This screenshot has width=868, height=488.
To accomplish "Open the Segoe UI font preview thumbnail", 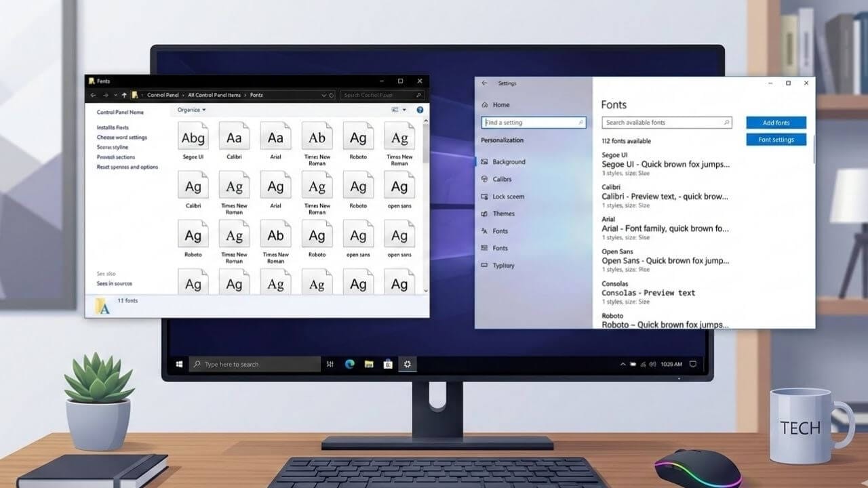I will pyautogui.click(x=193, y=137).
